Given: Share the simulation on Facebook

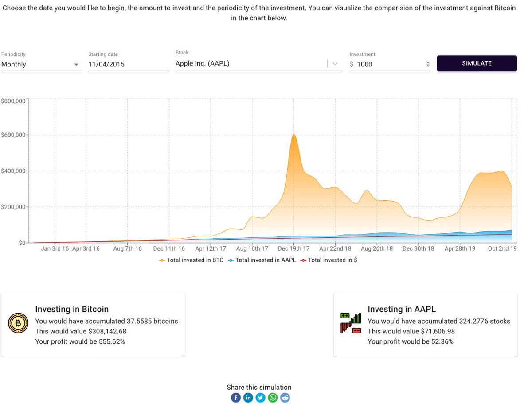Looking at the screenshot, I should coord(235,397).
